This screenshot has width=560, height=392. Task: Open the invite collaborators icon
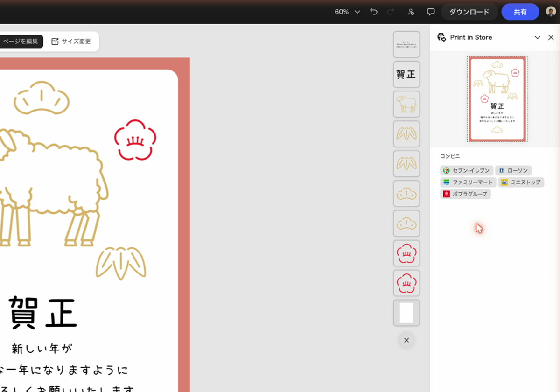click(411, 12)
